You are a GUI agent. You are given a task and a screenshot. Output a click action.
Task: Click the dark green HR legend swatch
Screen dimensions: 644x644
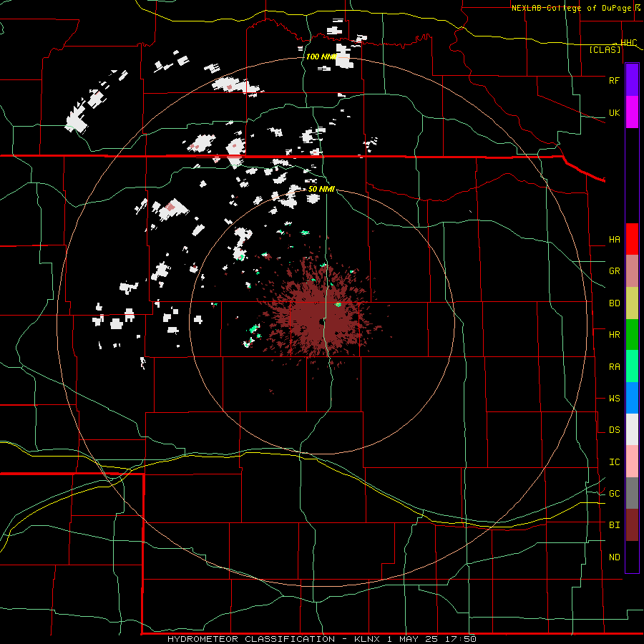tap(632, 335)
